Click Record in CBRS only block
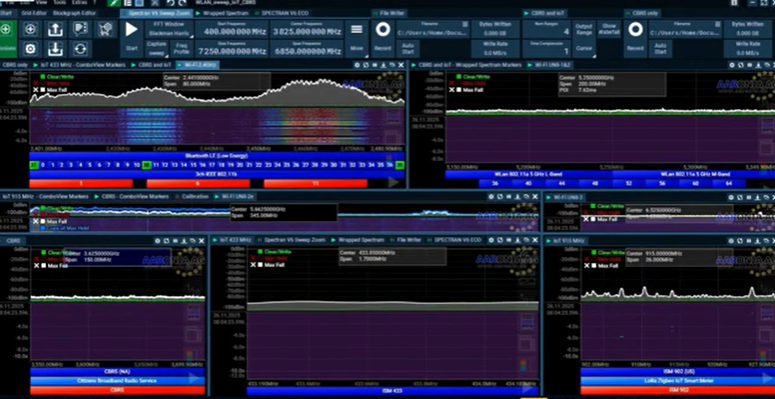Viewport: 775px width, 399px height. 636,39
